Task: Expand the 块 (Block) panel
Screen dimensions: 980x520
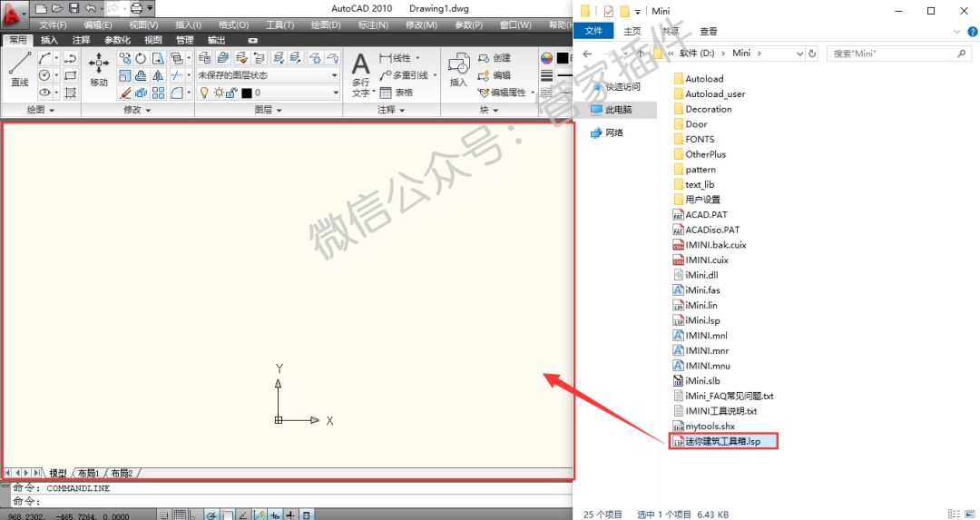Action: (x=489, y=110)
